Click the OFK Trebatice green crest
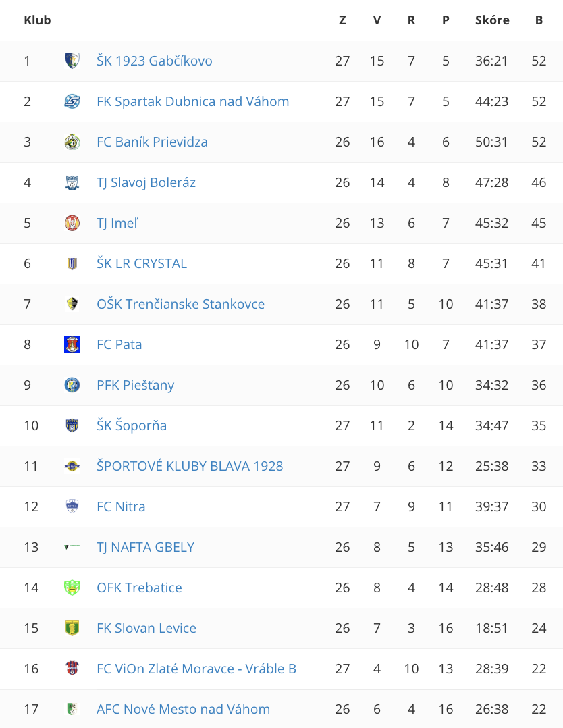 click(72, 588)
